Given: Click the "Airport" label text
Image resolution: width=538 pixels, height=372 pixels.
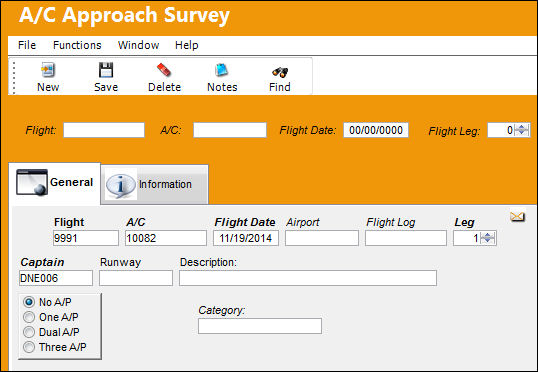Looking at the screenshot, I should tap(303, 222).
